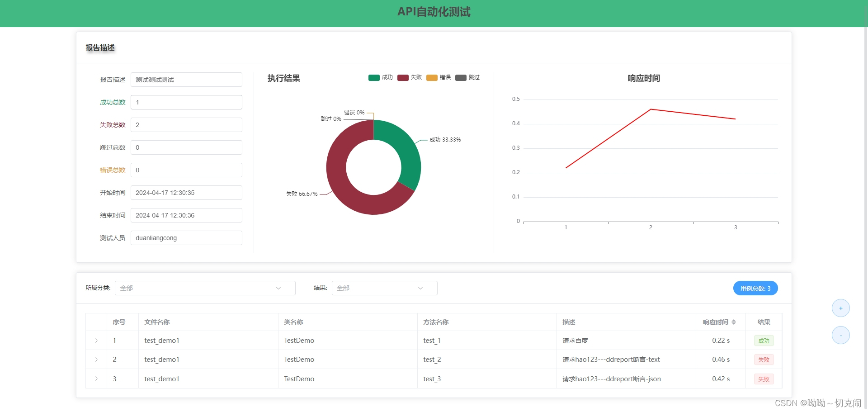Click the 报告描述 section heading

pyautogui.click(x=100, y=47)
